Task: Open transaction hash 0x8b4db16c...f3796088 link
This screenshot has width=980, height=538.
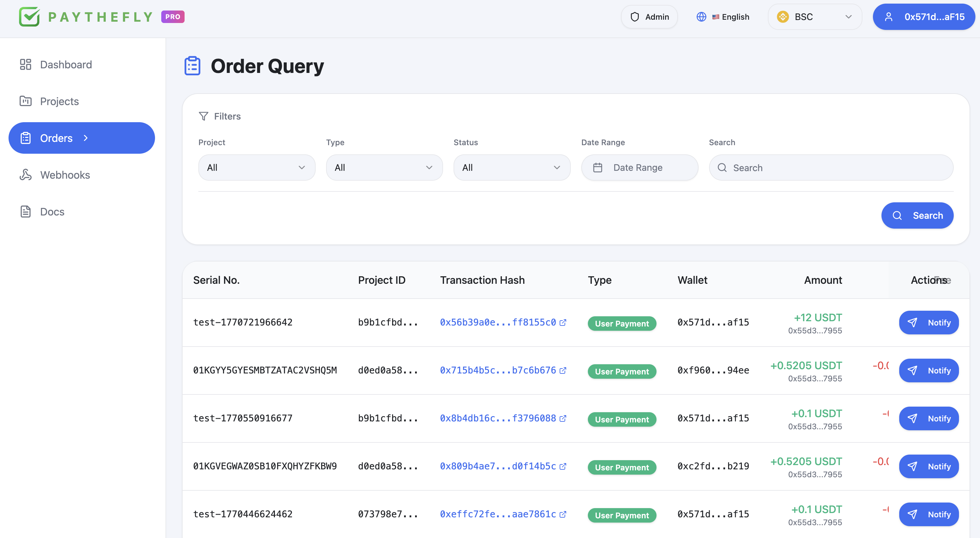Action: (498, 418)
